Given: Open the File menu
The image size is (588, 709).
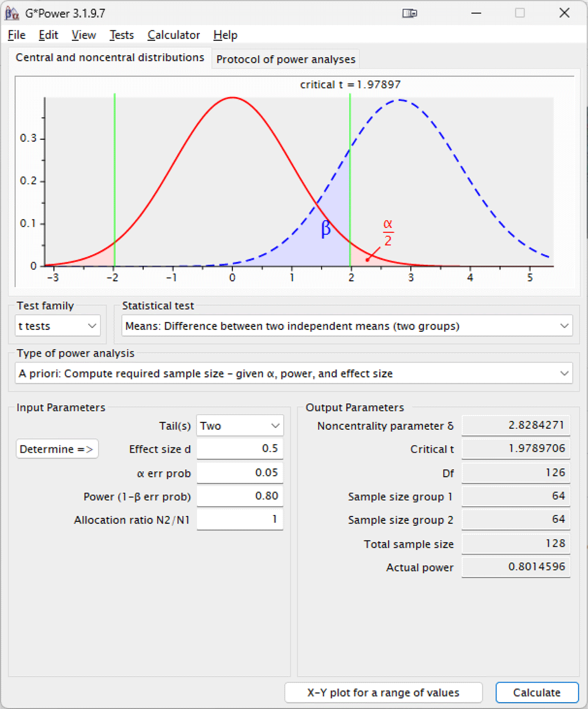Looking at the screenshot, I should [17, 35].
